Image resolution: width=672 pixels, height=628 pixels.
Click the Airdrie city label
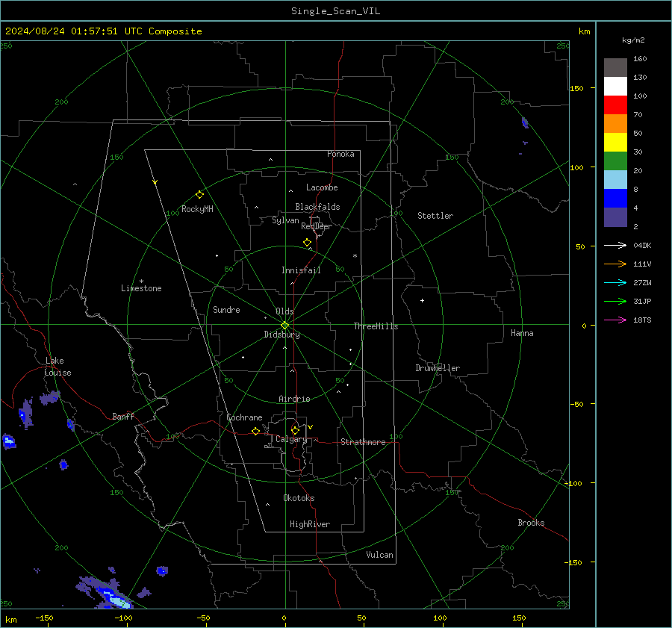click(294, 399)
